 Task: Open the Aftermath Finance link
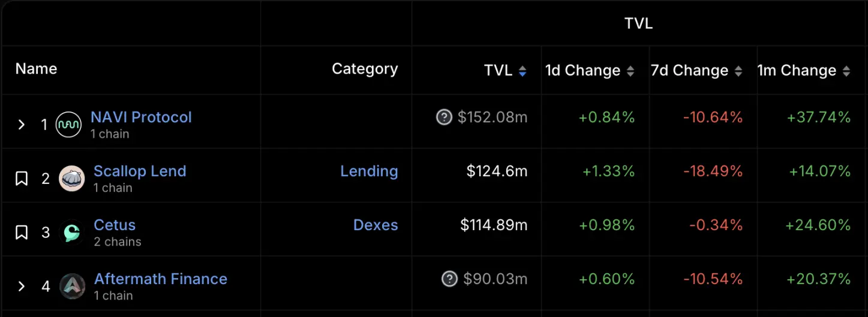(x=161, y=279)
